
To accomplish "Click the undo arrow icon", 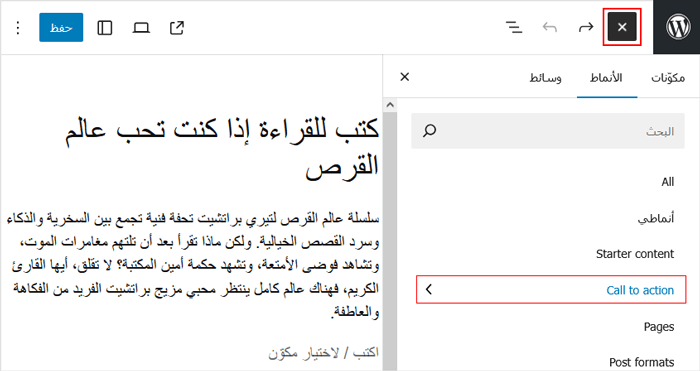I will pos(550,28).
